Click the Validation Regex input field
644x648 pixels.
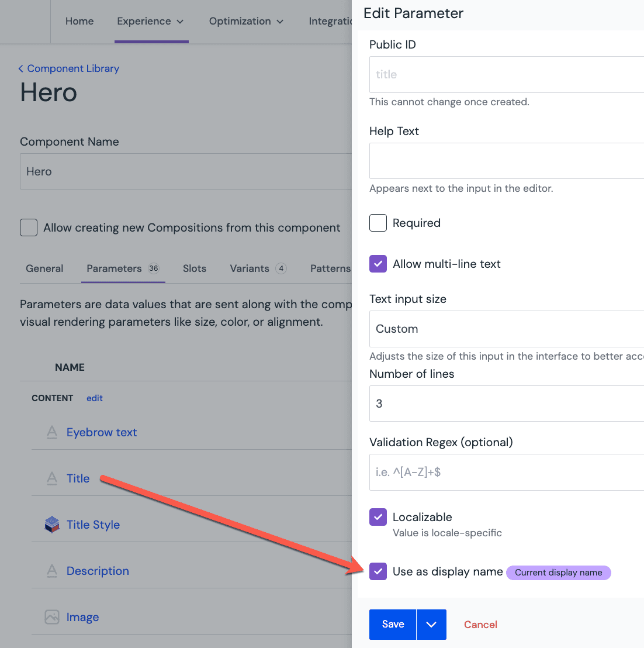coord(506,472)
